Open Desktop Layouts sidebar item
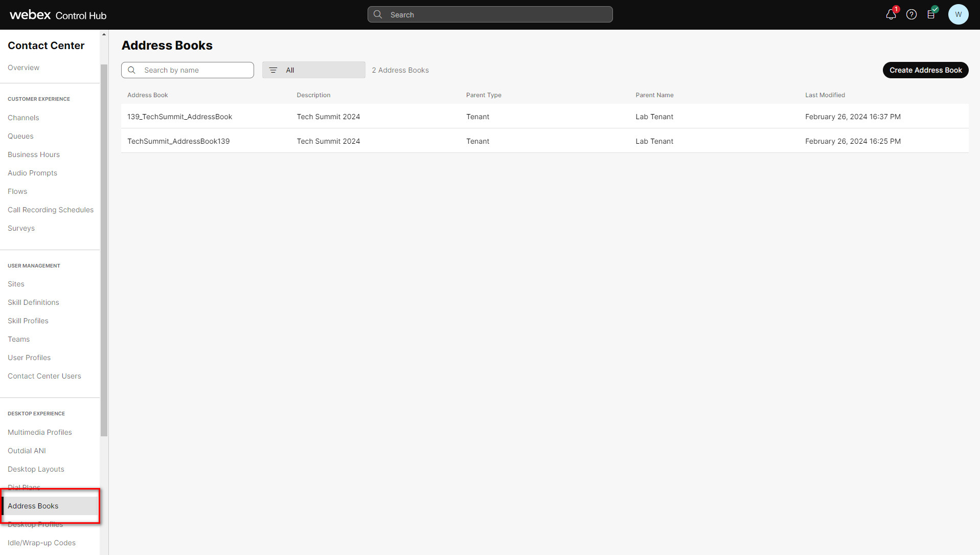Image resolution: width=980 pixels, height=555 pixels. [x=36, y=469]
